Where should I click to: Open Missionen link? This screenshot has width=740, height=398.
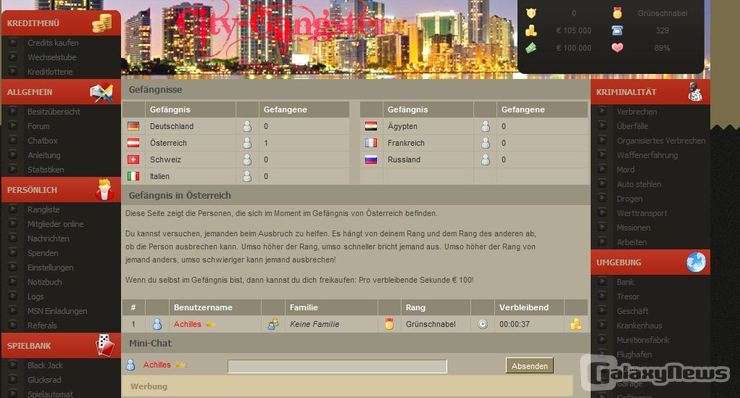pyautogui.click(x=633, y=228)
